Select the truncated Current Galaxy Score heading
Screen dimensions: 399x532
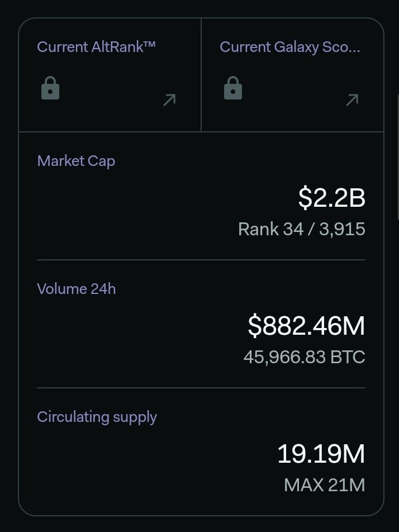click(x=289, y=47)
